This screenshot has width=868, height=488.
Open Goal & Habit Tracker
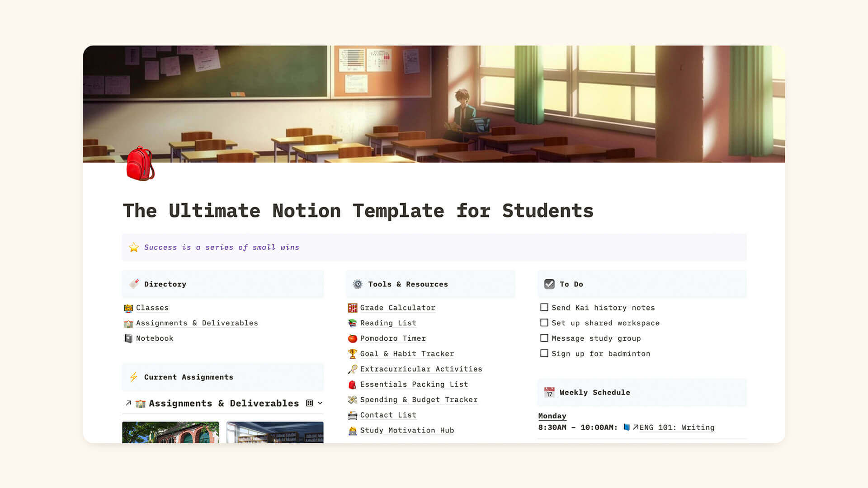407,353
